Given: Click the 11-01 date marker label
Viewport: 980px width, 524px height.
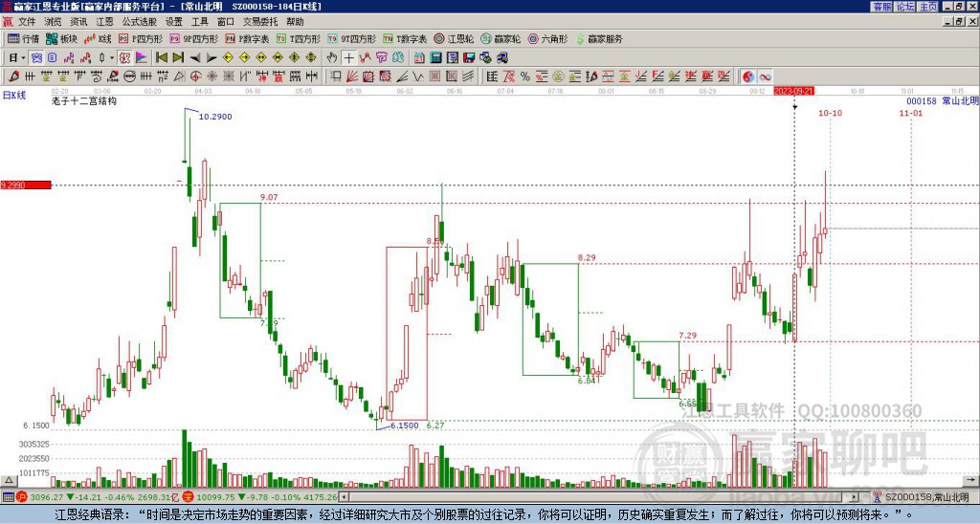Looking at the screenshot, I should click(911, 113).
